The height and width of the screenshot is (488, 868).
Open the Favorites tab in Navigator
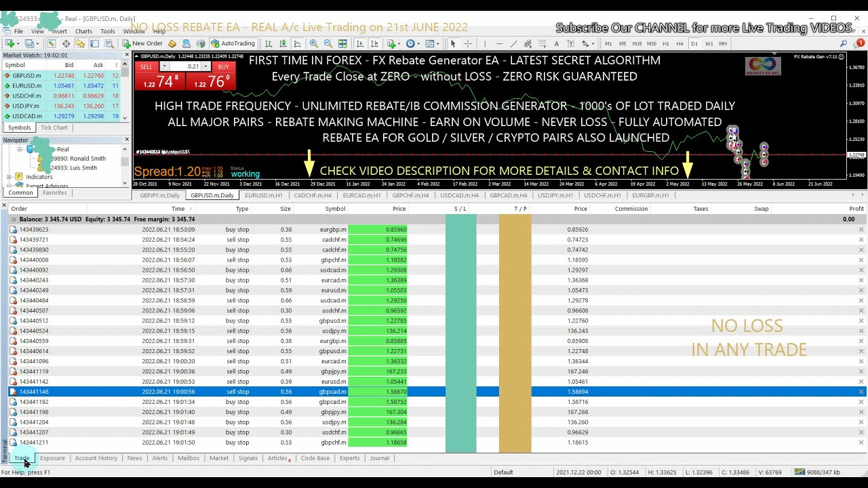[x=55, y=192]
